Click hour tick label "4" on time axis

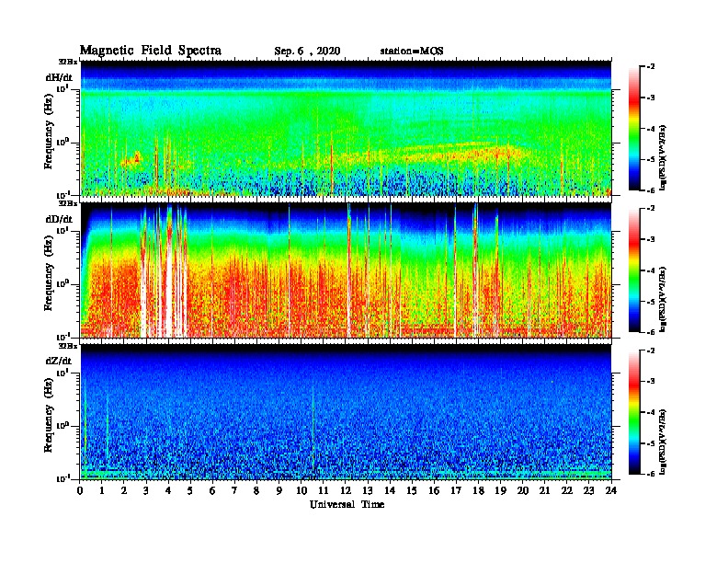[168, 491]
